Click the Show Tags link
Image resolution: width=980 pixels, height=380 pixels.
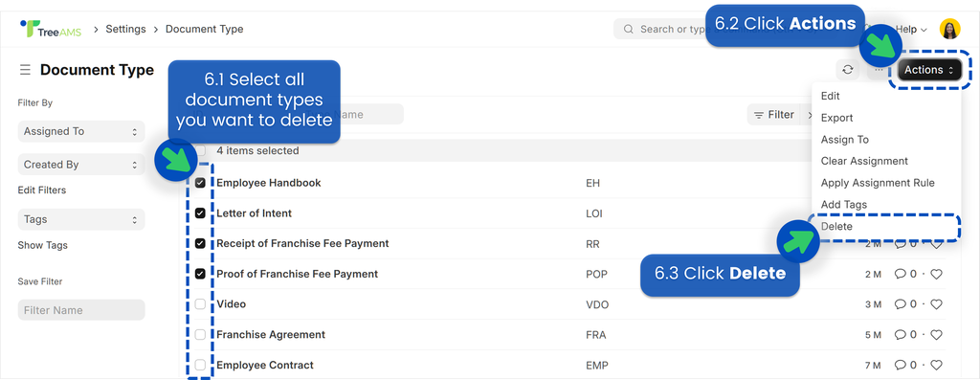42,246
